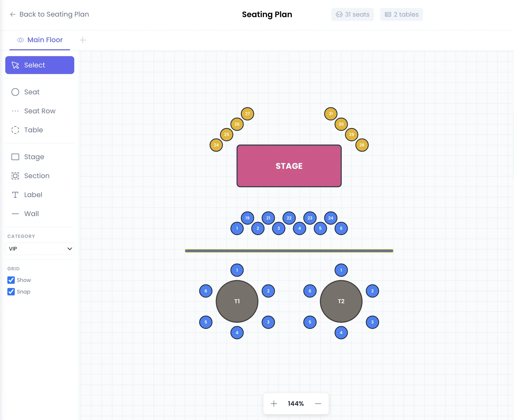514x420 pixels.
Task: Click the zoom out minus icon
Action: (318, 404)
